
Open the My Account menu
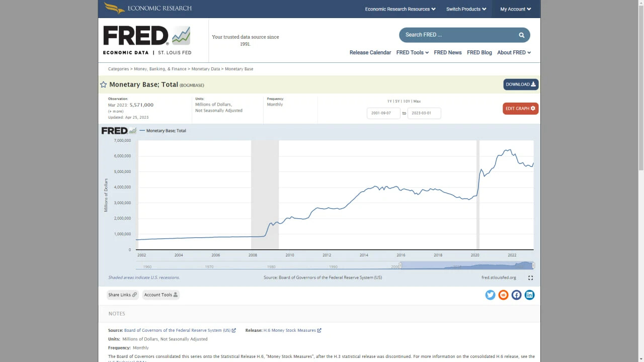pos(516,9)
